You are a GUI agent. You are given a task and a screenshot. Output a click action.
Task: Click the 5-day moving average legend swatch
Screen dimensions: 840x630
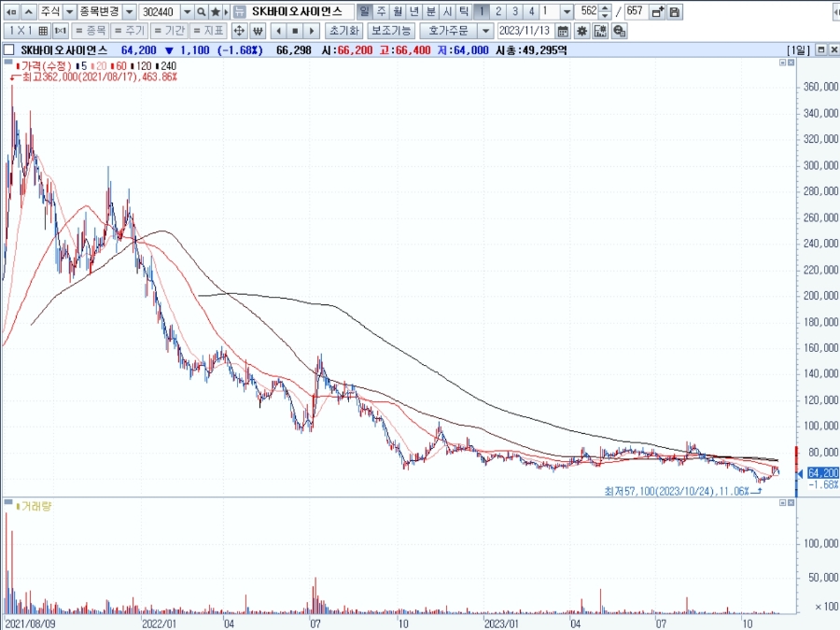tap(77, 66)
